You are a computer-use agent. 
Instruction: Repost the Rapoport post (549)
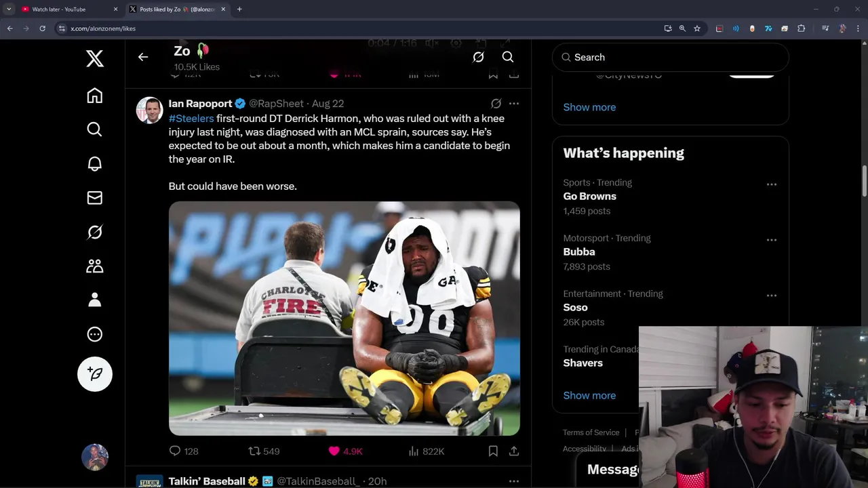(x=264, y=451)
